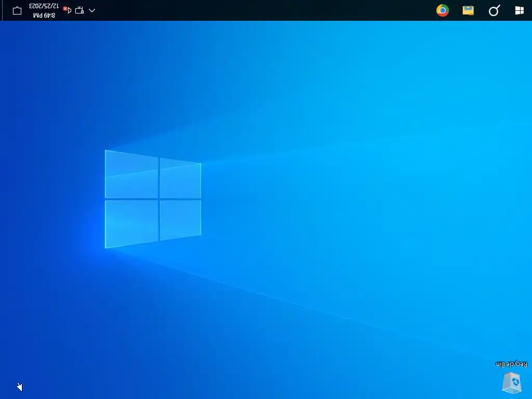The image size is (532, 399).
Task: Click the muted volume speaker tray icon
Action: pyautogui.click(x=67, y=10)
